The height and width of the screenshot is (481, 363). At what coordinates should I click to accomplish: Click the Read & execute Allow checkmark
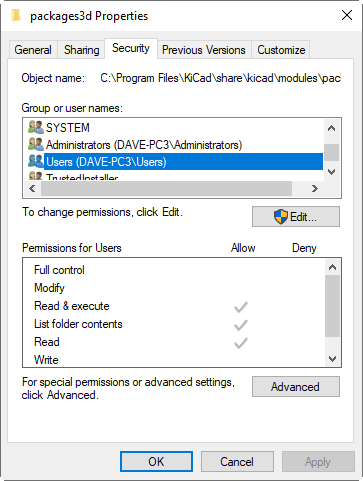point(241,307)
